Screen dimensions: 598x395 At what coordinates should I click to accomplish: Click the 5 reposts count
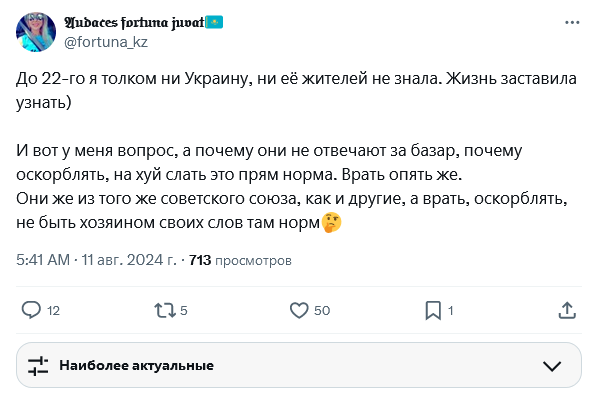click(x=183, y=311)
